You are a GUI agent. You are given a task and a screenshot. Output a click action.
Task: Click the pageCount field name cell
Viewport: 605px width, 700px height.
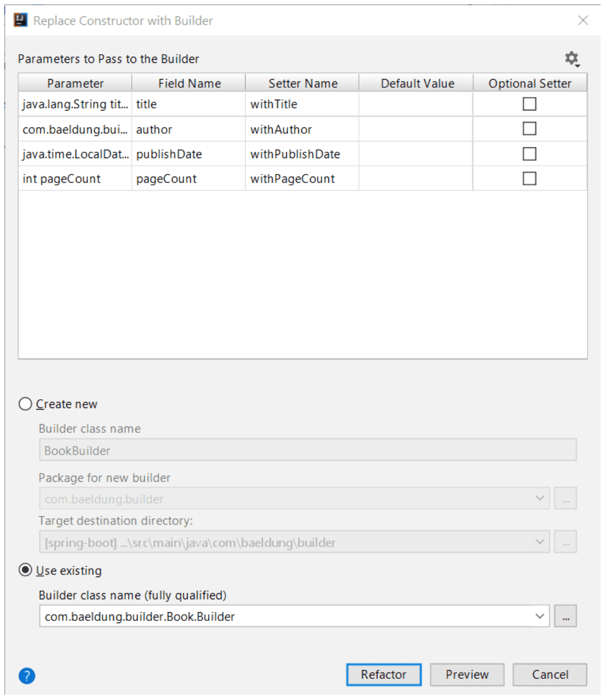point(189,178)
